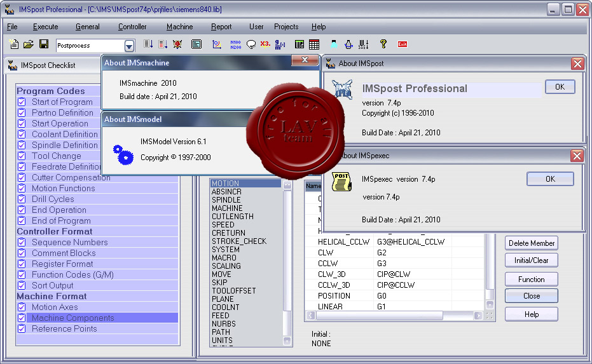
Task: Open the Controller menu
Action: [132, 27]
